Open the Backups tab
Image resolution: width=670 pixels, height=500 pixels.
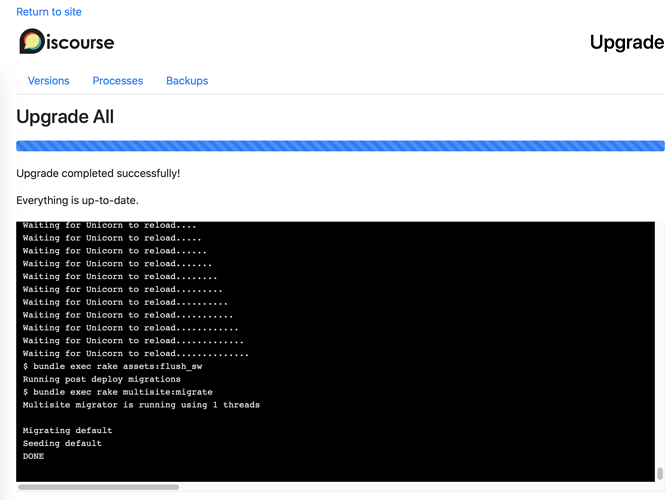[187, 81]
